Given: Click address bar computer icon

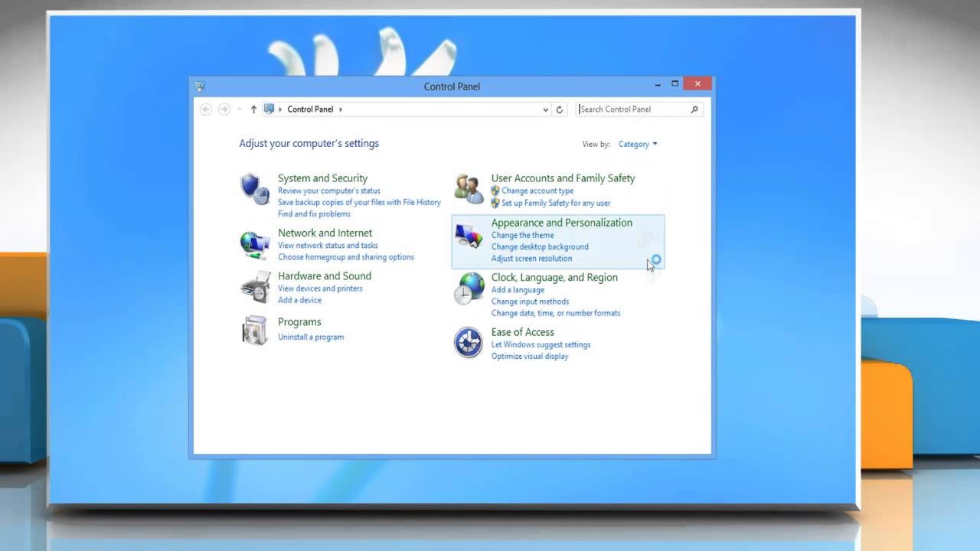Looking at the screenshot, I should pos(269,109).
